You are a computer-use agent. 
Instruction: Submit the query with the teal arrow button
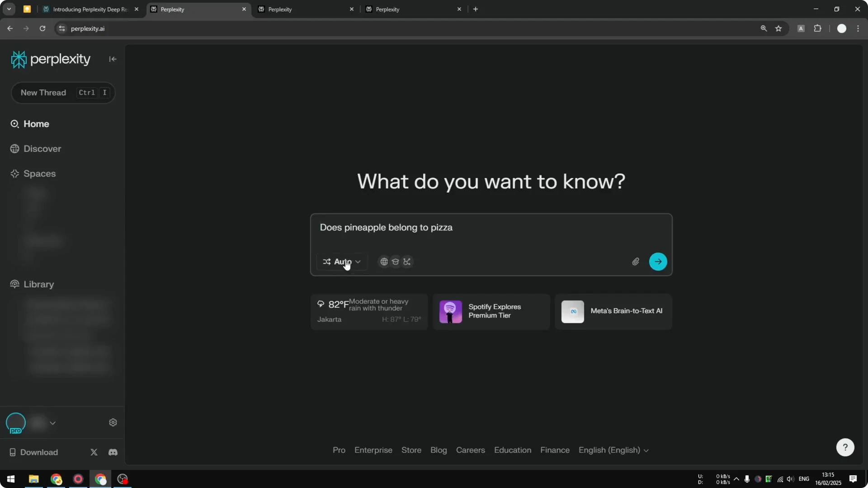tap(658, 262)
